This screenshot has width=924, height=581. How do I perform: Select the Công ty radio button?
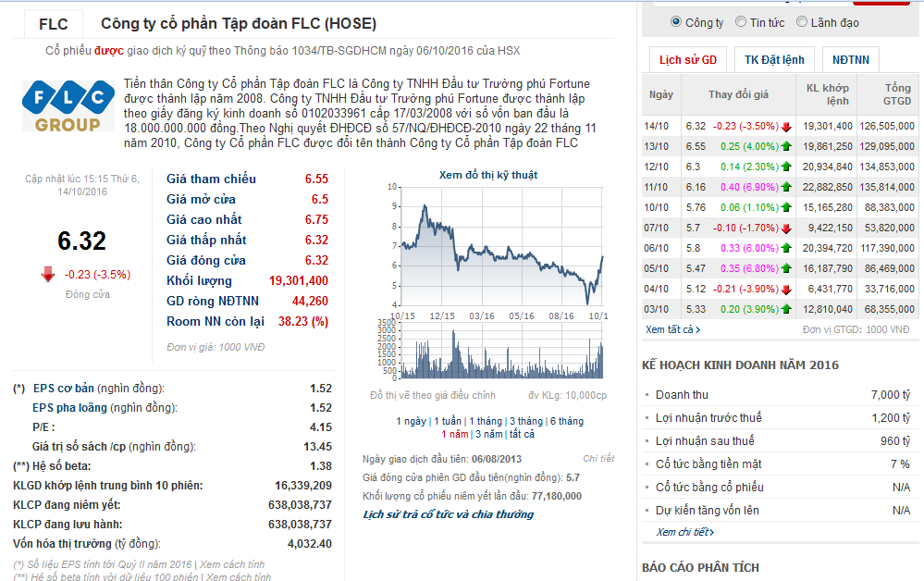click(676, 22)
